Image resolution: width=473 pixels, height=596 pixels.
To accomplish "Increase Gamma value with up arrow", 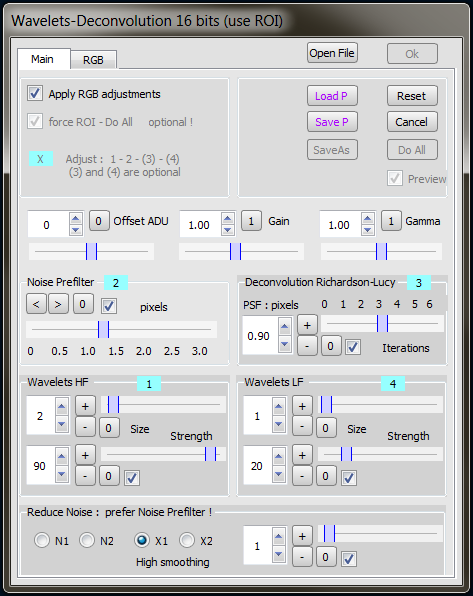I will (x=367, y=219).
